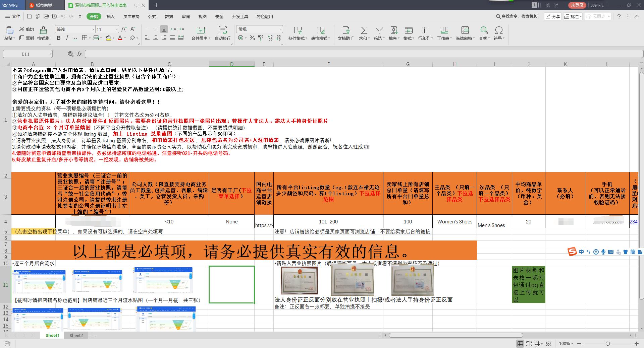The image size is (644, 348).
Task: Toggle bold formatting
Action: coord(59,38)
